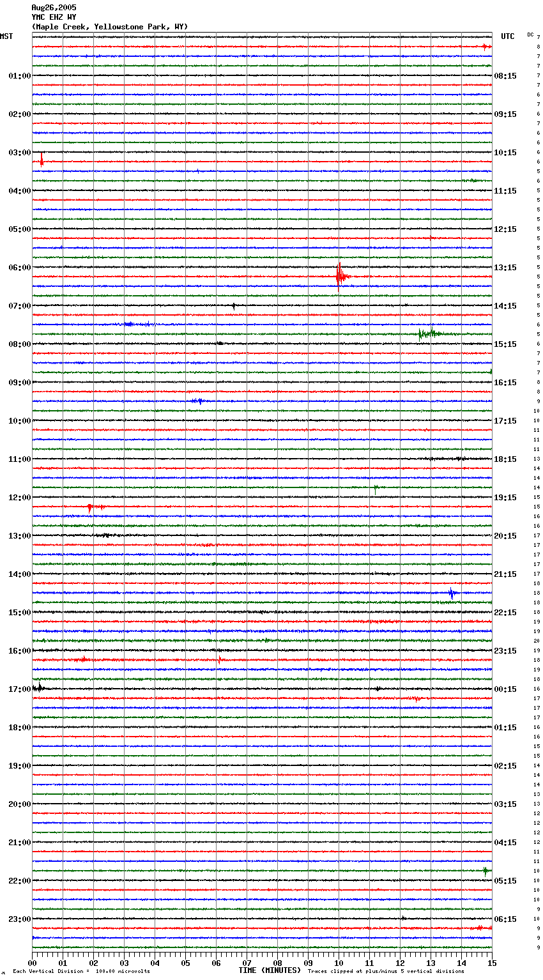The width and height of the screenshot is (543, 980).
Task: Click the 10:15 UTC time label
Action: 505,153
